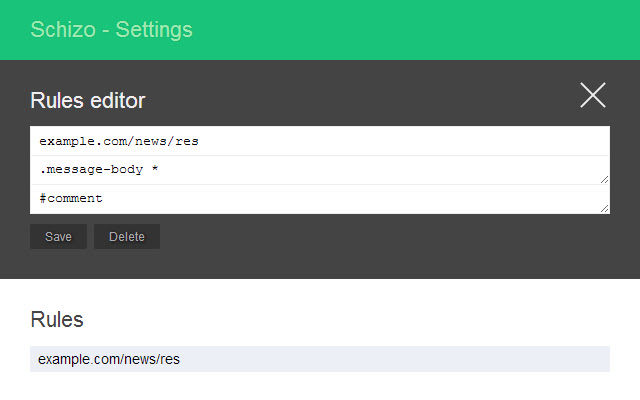Focus the URL field containing example.com/news/res

pyautogui.click(x=320, y=141)
